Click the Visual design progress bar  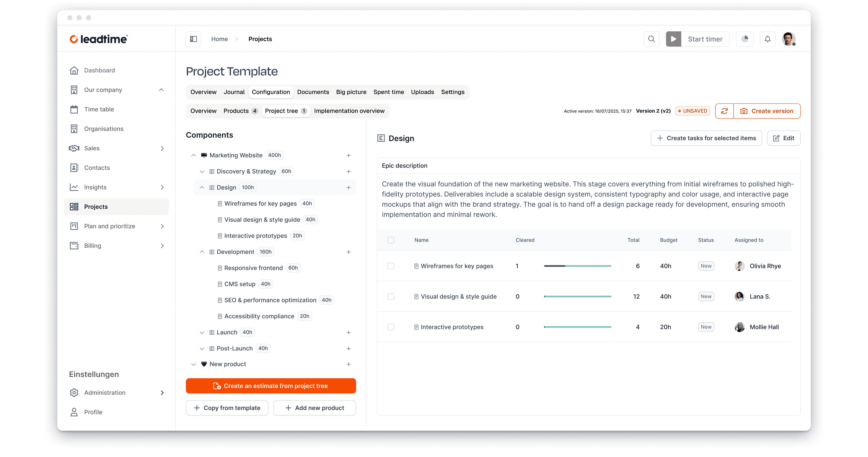coord(577,296)
